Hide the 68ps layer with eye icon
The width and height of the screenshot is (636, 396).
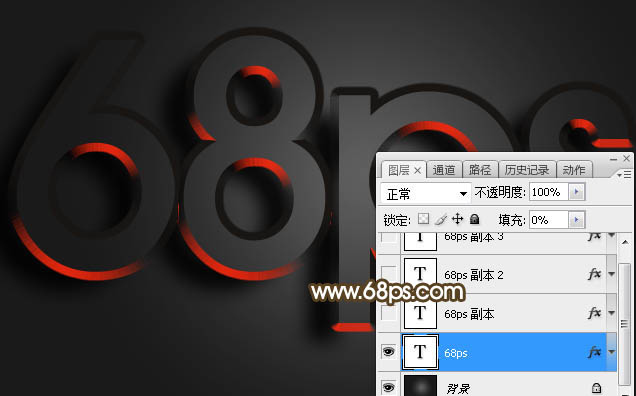(388, 352)
